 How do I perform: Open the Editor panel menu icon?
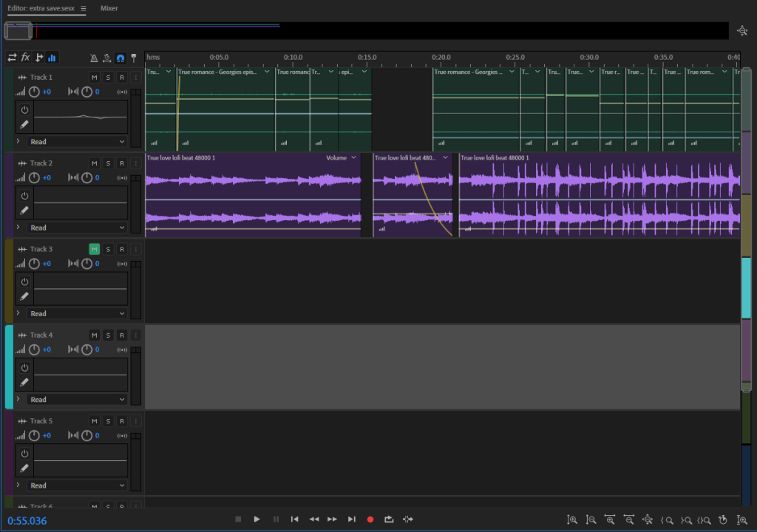pyautogui.click(x=83, y=8)
